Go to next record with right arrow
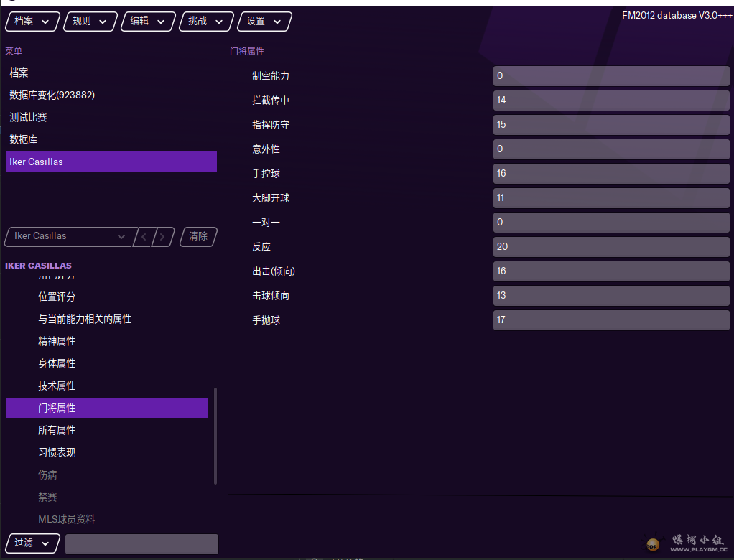 (164, 236)
